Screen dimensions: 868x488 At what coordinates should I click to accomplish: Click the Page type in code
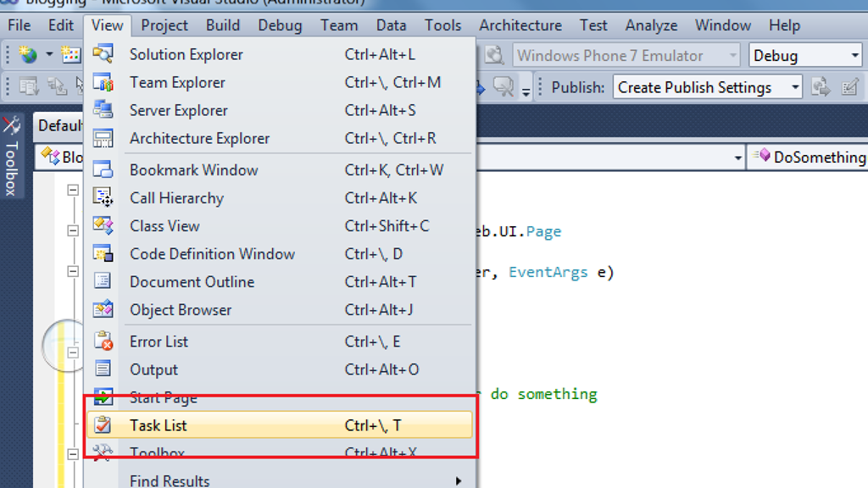pyautogui.click(x=543, y=231)
